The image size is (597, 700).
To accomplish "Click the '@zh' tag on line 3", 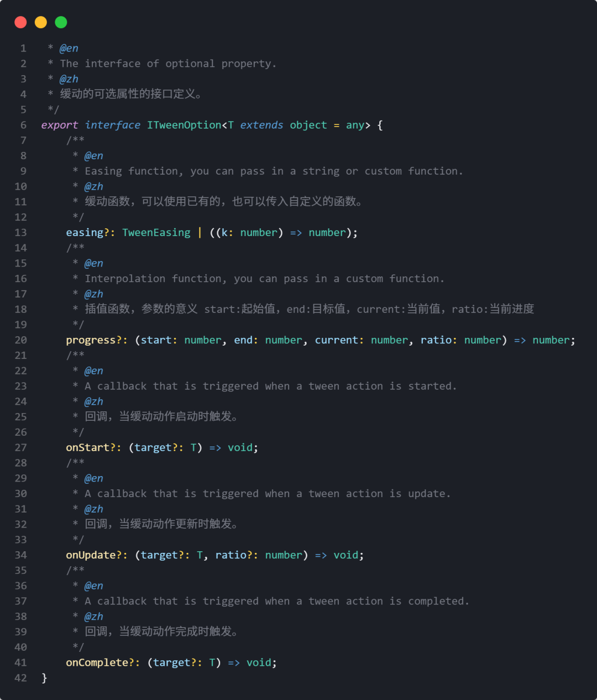I will 69,79.
